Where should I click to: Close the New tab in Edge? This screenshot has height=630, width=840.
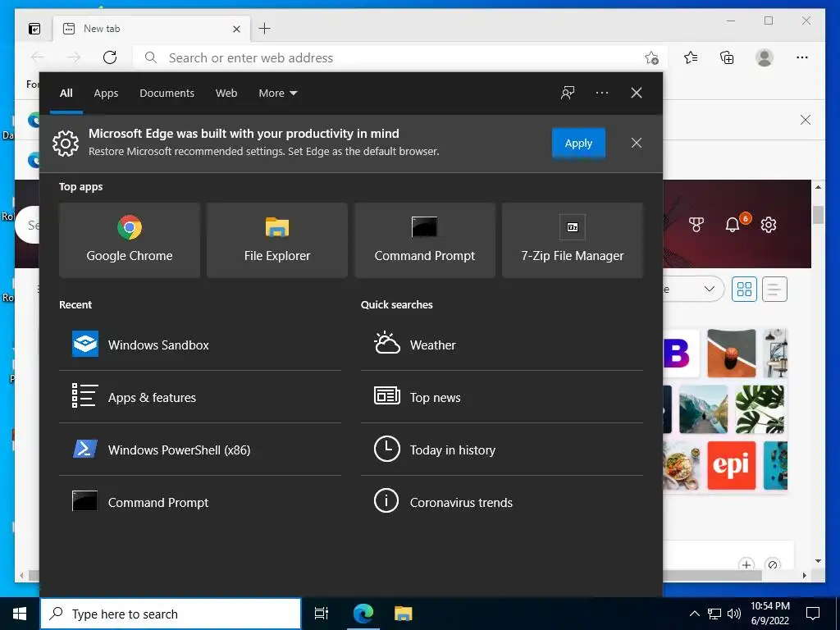click(236, 29)
